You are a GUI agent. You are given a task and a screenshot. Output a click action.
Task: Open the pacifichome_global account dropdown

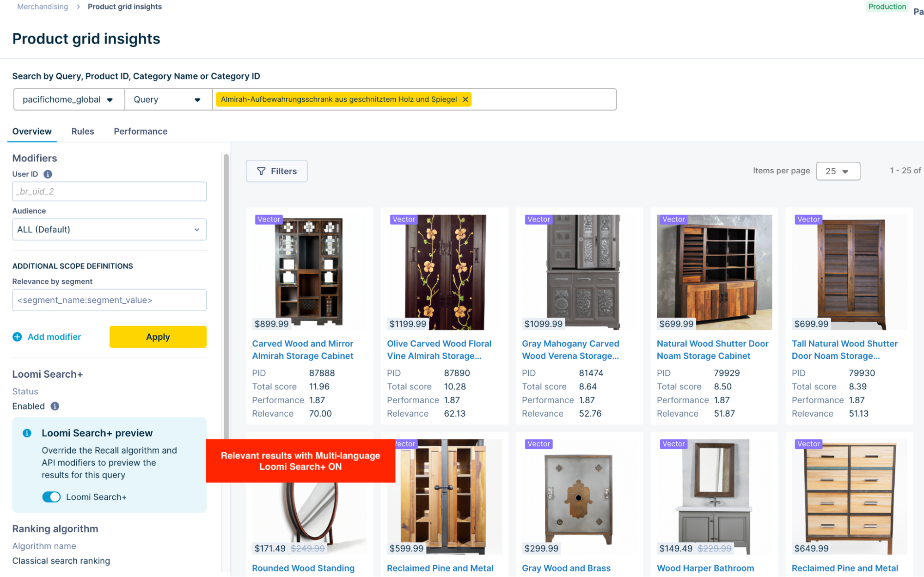[x=69, y=99]
